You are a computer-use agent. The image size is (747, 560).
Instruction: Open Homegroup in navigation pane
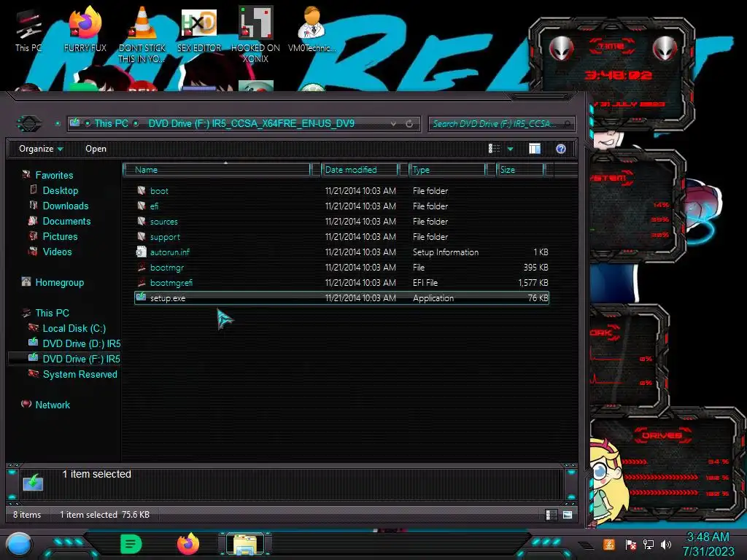tap(59, 282)
